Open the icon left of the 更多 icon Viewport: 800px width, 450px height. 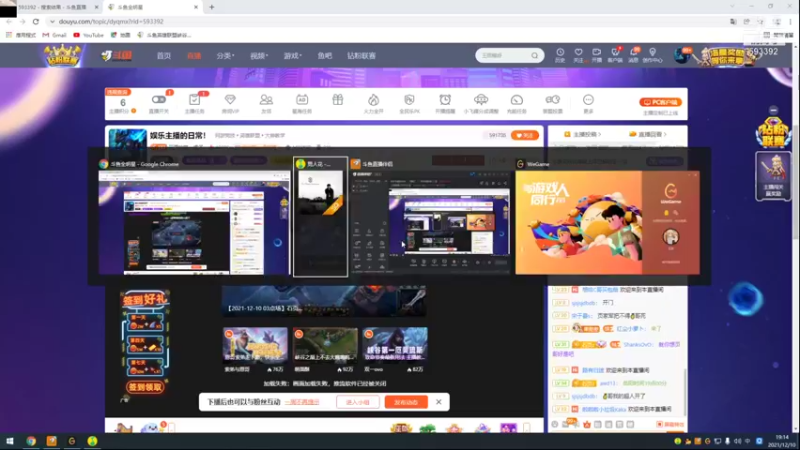click(x=553, y=100)
